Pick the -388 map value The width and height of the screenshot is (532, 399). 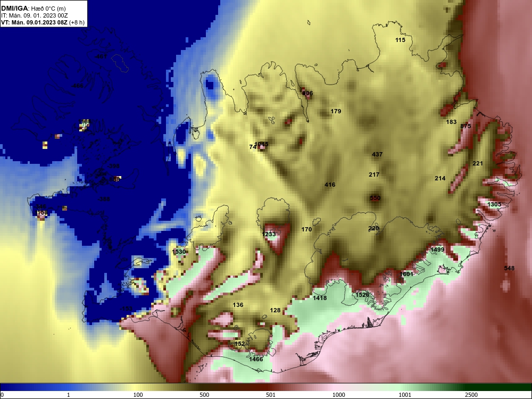[104, 199]
